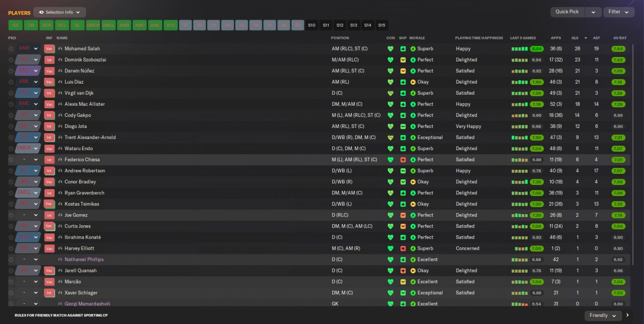Click Conor Bradley's Okay morale icon
This screenshot has width=644, height=324.
[x=413, y=182]
